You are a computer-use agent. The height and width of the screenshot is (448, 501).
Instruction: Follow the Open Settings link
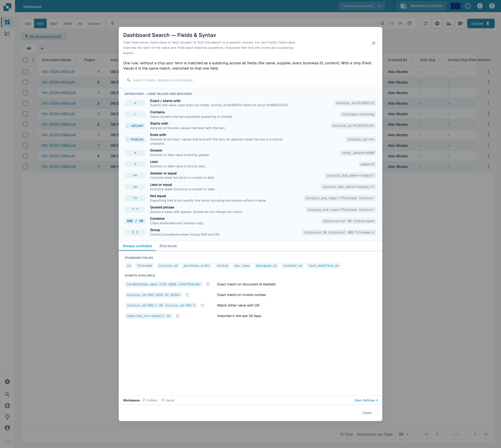coord(366,400)
